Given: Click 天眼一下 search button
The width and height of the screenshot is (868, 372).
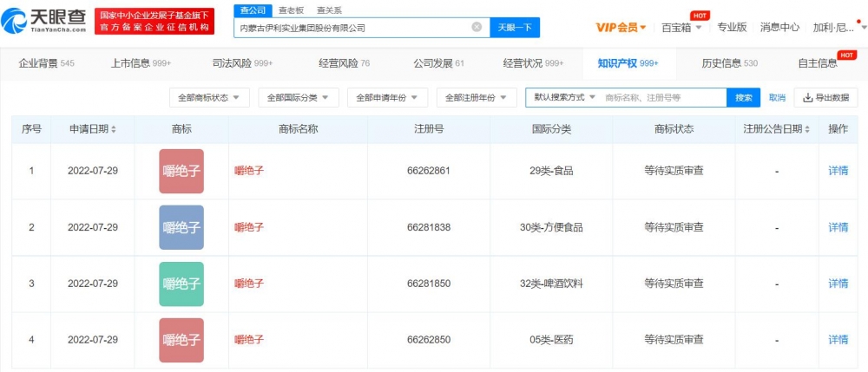Looking at the screenshot, I should [515, 28].
